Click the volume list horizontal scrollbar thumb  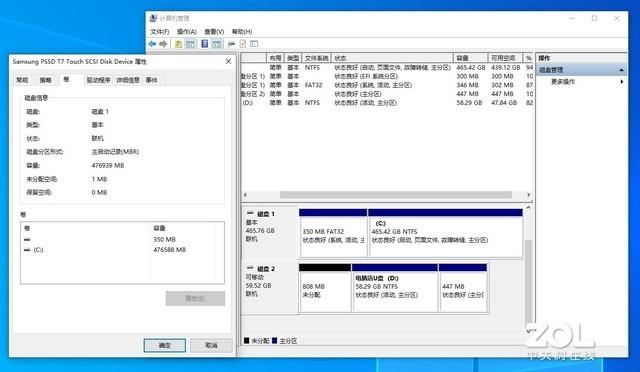[x=396, y=195]
